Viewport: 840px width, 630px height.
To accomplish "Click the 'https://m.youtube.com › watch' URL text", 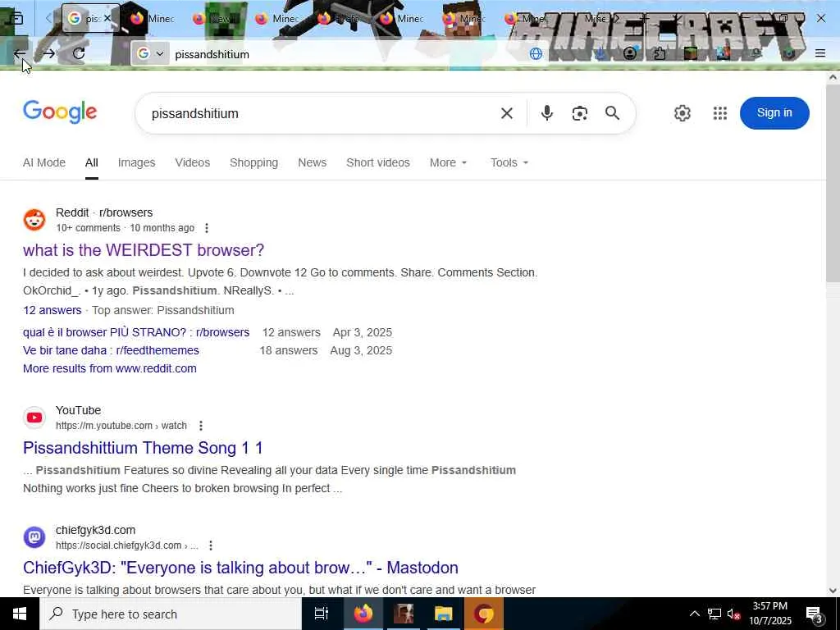I will (x=121, y=426).
